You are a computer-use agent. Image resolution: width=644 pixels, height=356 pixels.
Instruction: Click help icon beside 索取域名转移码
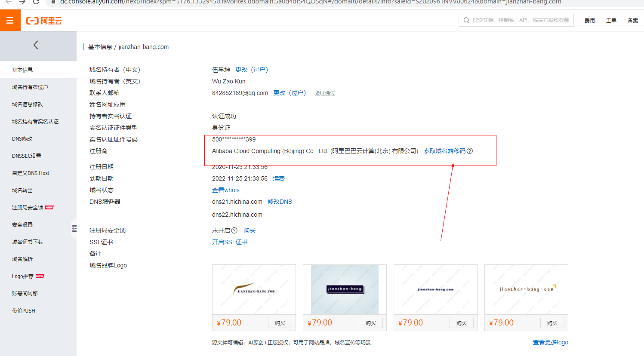[x=470, y=151]
